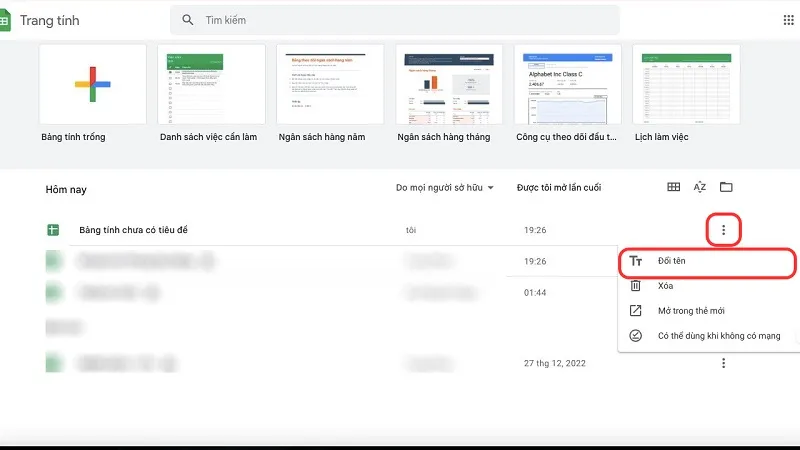The image size is (800, 450).
Task: Open the Danh sách việc cần làm template
Action: (211, 84)
